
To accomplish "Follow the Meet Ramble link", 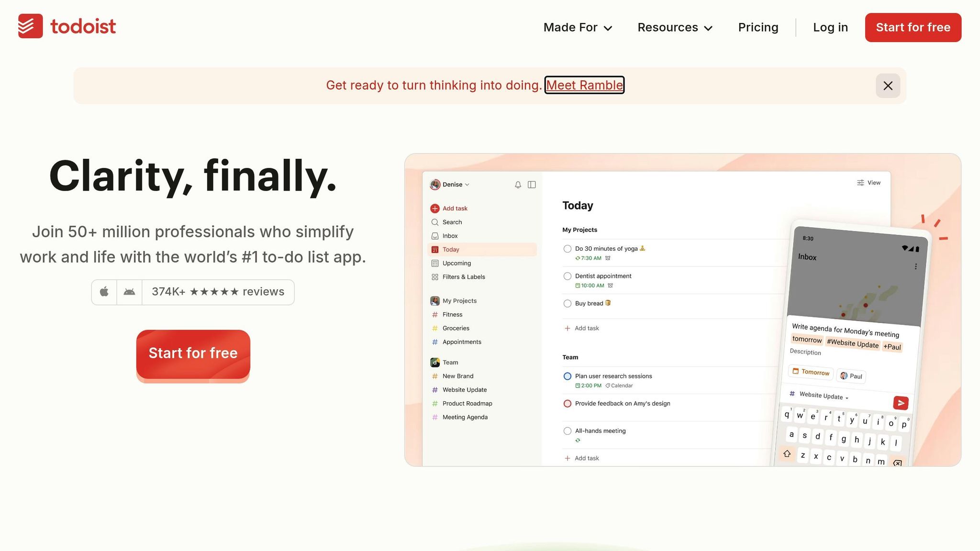I will 584,85.
